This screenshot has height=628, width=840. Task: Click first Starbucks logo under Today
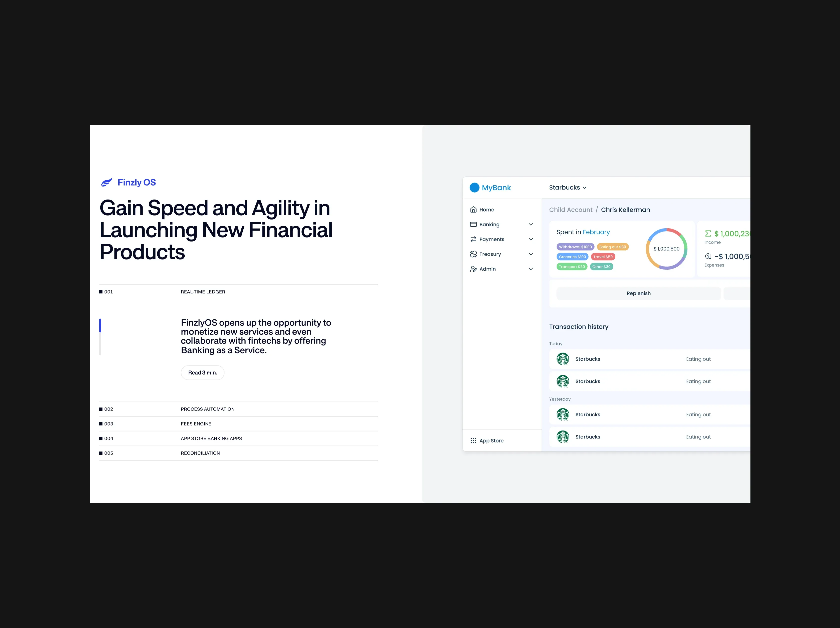[x=562, y=359]
